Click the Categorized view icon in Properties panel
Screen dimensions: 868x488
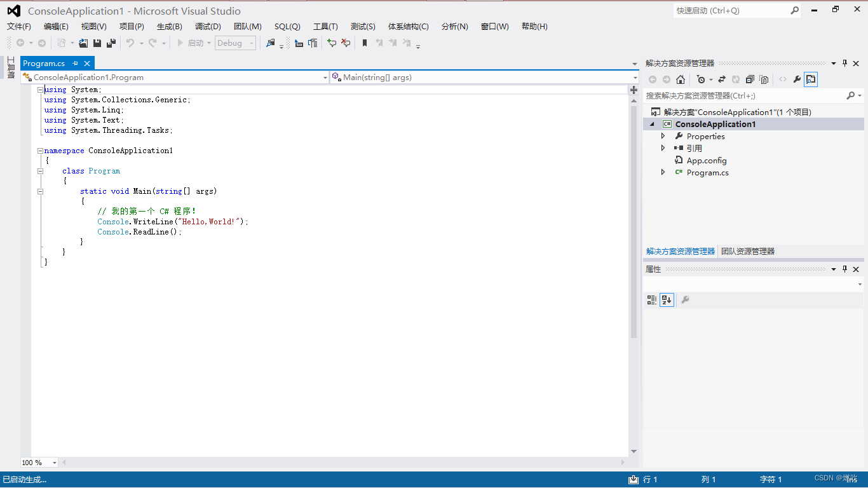(652, 300)
